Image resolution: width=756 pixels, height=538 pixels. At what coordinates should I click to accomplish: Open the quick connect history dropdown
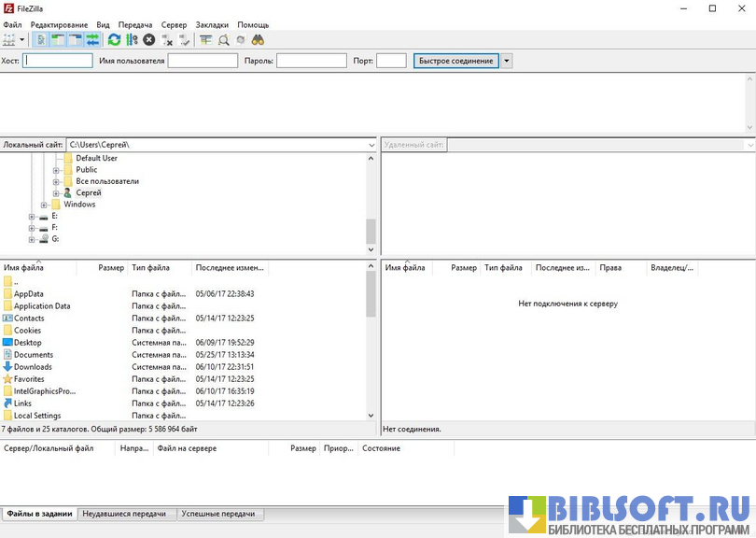pyautogui.click(x=507, y=61)
